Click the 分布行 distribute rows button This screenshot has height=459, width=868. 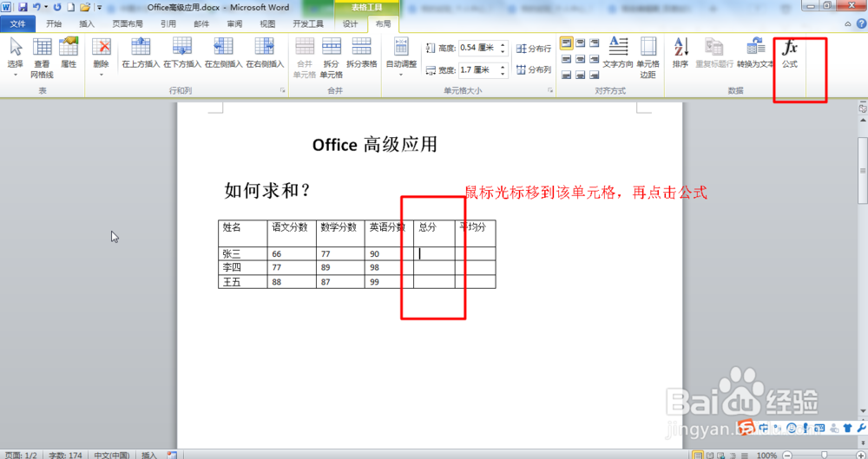(534, 49)
